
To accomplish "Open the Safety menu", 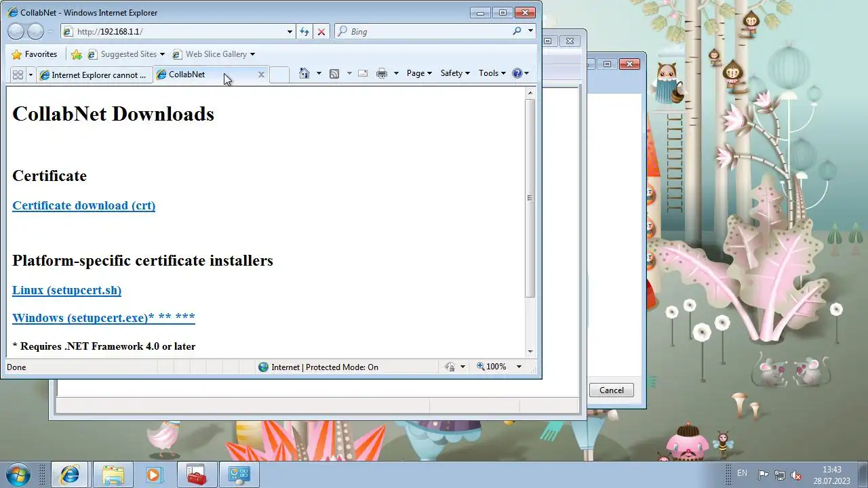I will (x=455, y=73).
